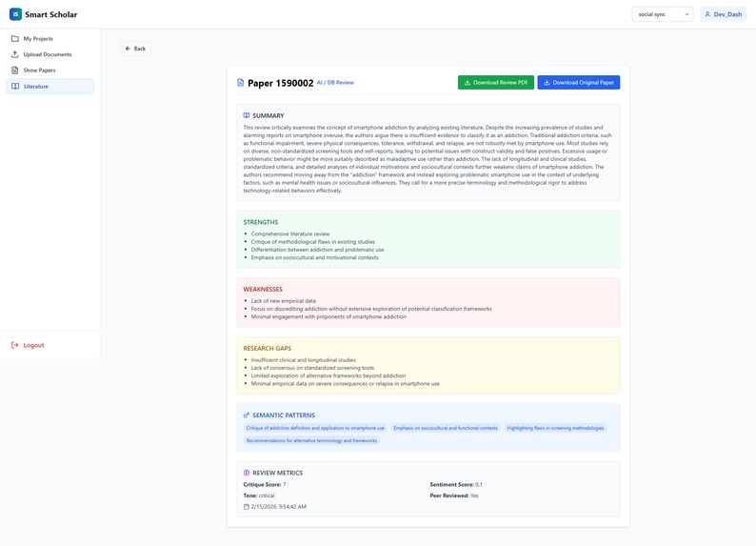Click the Tone: critical entry
Image resolution: width=756 pixels, height=546 pixels.
pyautogui.click(x=259, y=495)
